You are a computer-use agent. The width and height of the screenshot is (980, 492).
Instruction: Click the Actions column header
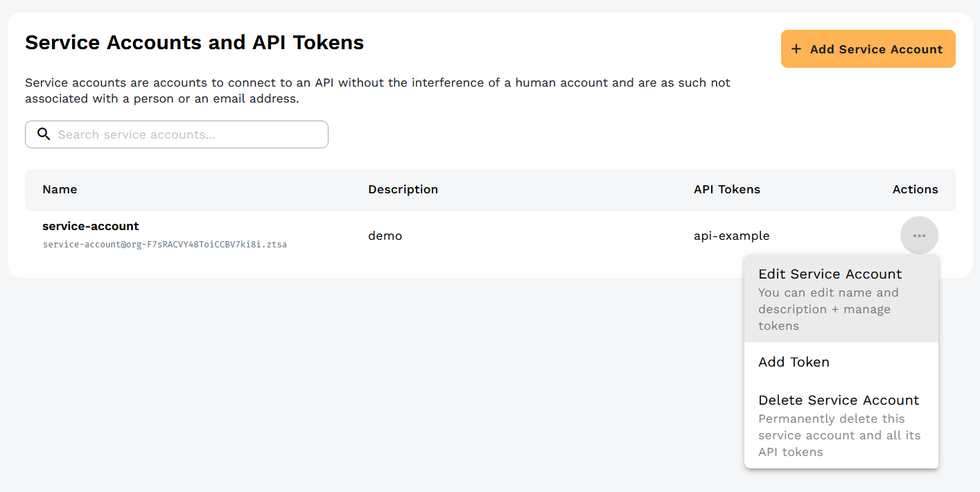click(x=915, y=189)
